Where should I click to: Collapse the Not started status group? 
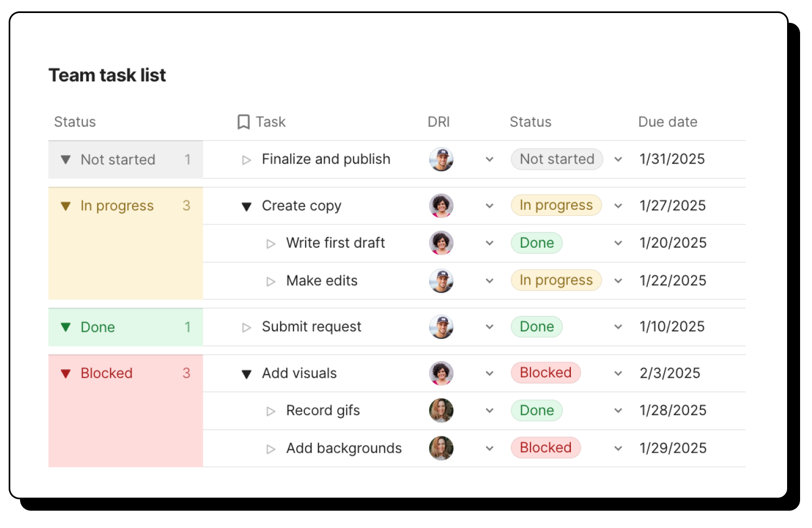pyautogui.click(x=66, y=160)
